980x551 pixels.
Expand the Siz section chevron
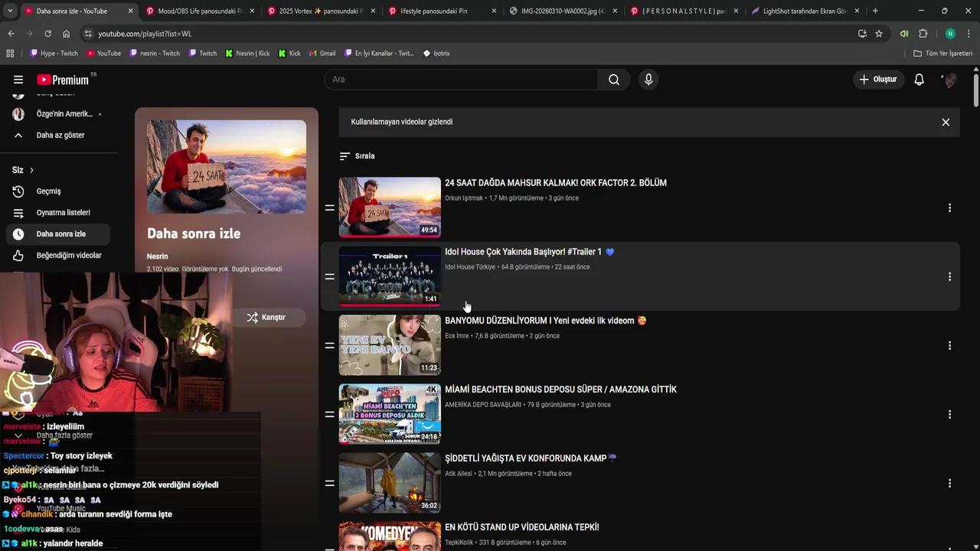[31, 170]
